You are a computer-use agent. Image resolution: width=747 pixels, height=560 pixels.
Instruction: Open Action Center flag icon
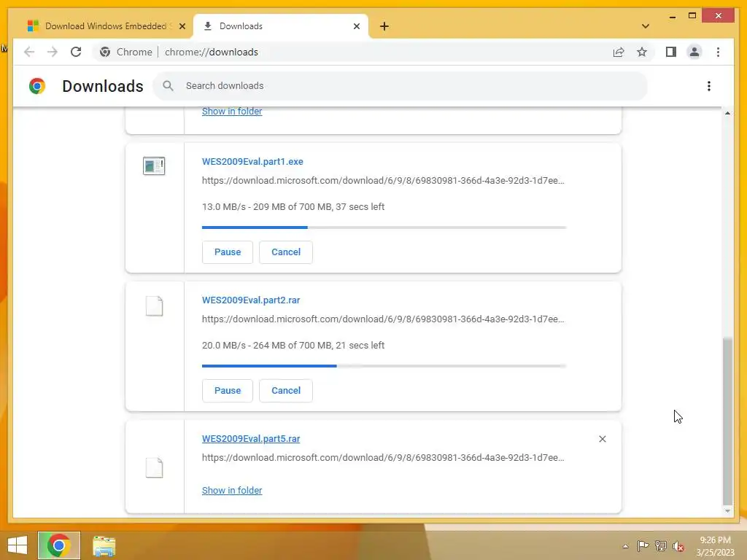[643, 546]
